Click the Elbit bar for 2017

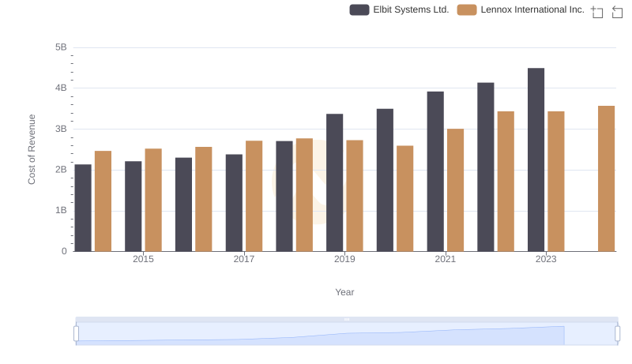pyautogui.click(x=234, y=203)
